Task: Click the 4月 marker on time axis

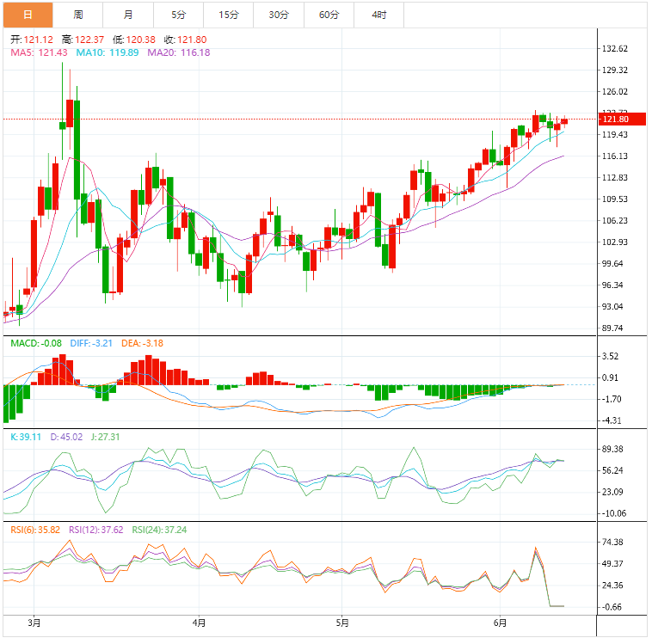Action: (200, 623)
